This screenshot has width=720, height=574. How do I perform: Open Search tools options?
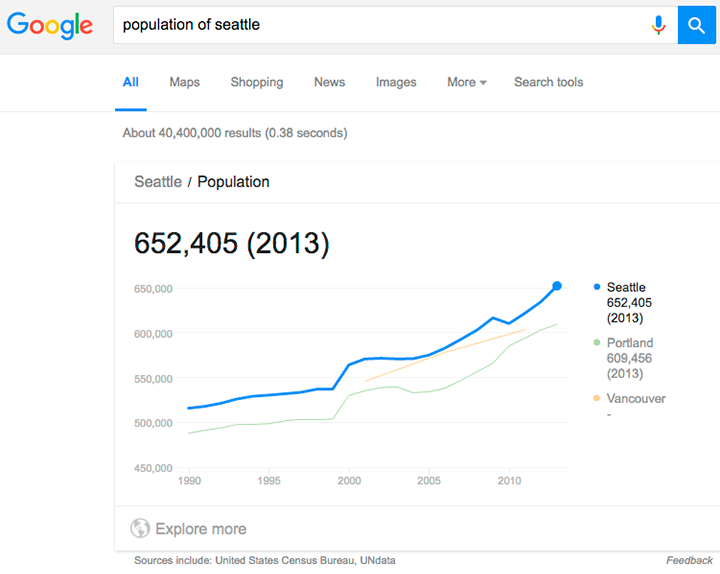click(x=548, y=82)
